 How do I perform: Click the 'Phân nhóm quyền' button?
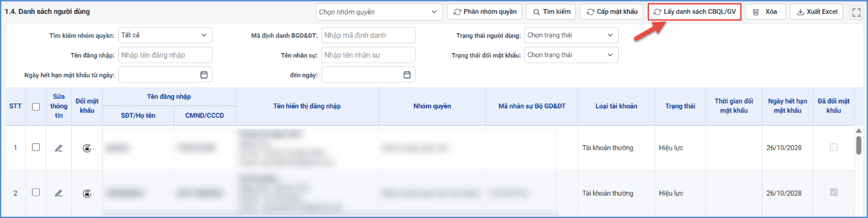485,12
